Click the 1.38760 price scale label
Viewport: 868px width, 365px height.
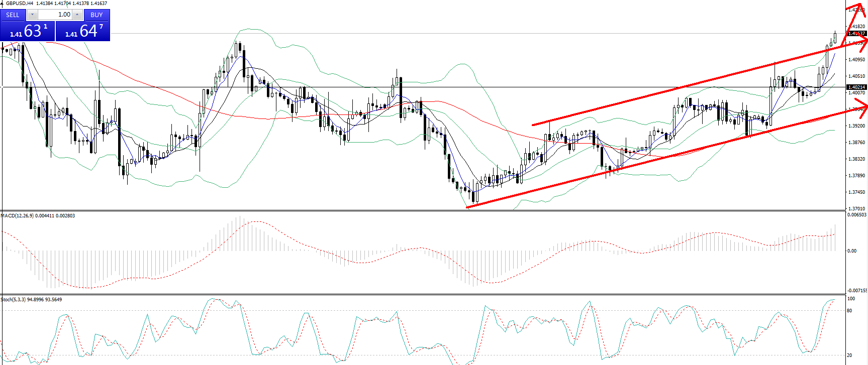(x=857, y=143)
